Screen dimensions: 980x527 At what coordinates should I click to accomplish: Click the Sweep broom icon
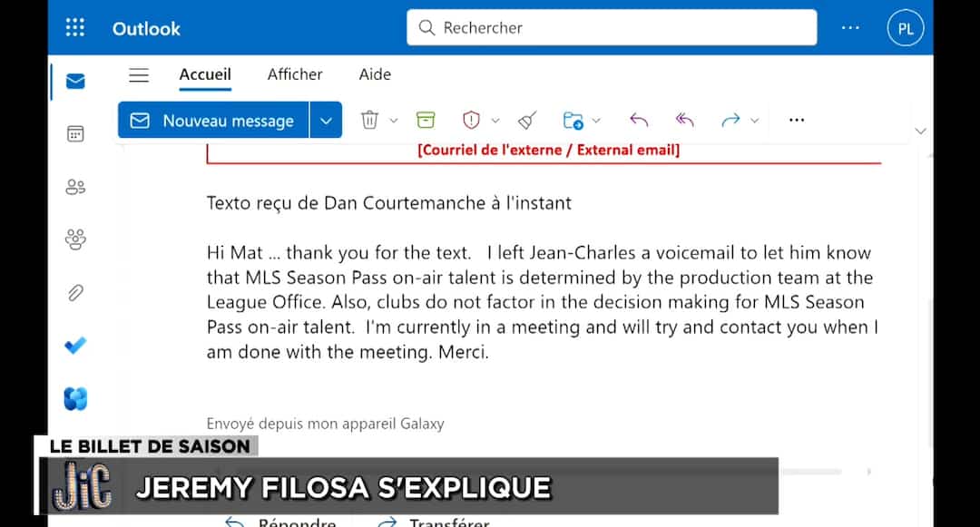527,120
